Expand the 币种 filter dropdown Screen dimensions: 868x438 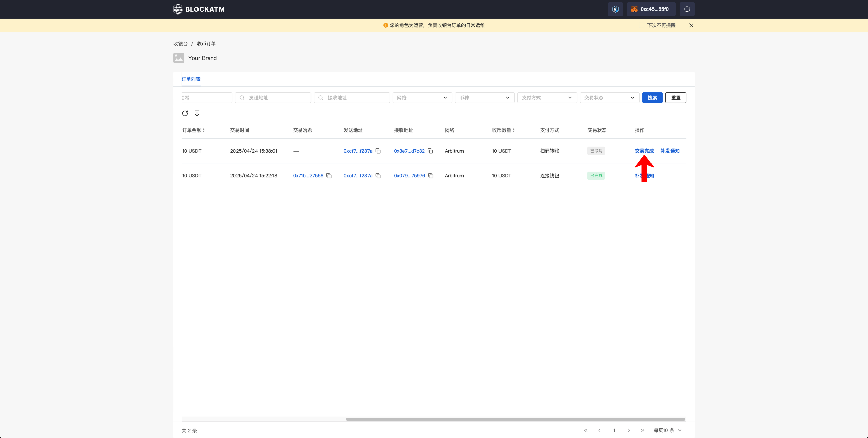[484, 98]
